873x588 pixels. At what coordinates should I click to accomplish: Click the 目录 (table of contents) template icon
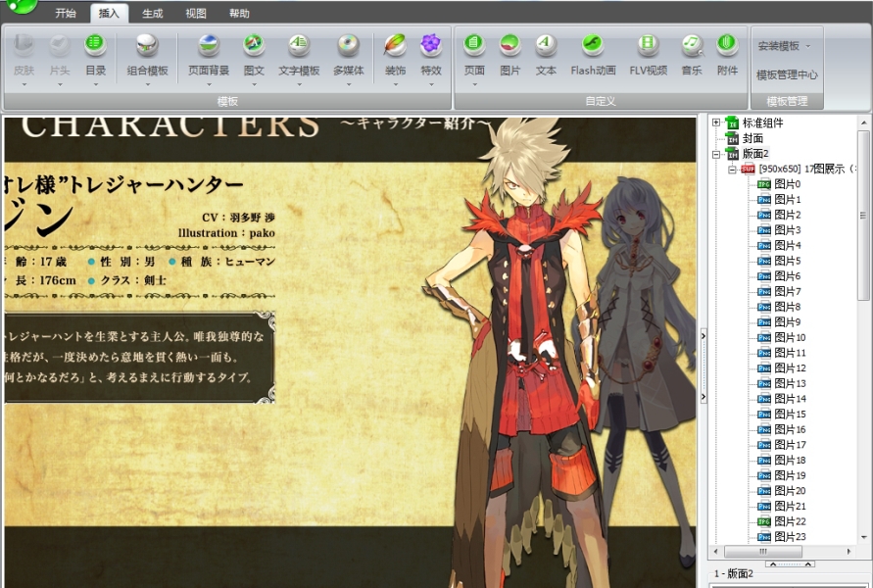click(95, 44)
